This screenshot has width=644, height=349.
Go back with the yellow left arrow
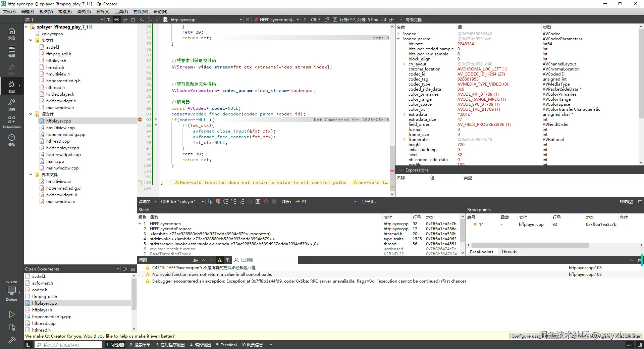click(142, 20)
